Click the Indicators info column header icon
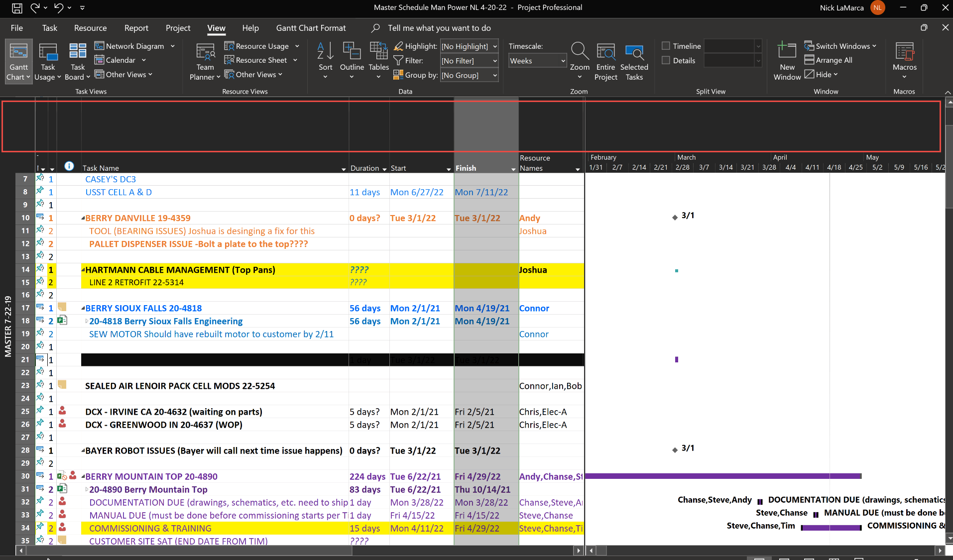953x560 pixels. coord(69,166)
